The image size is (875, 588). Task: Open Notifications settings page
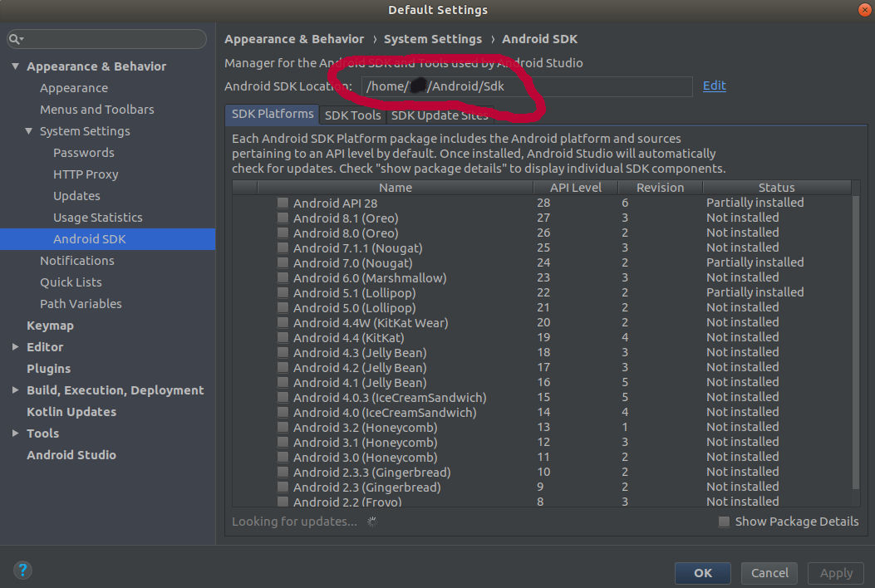[77, 261]
